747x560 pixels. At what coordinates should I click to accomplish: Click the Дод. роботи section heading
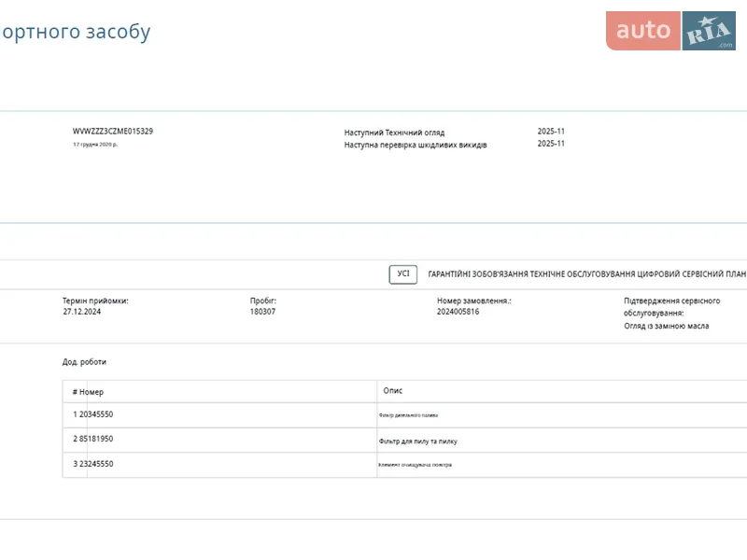coord(84,362)
